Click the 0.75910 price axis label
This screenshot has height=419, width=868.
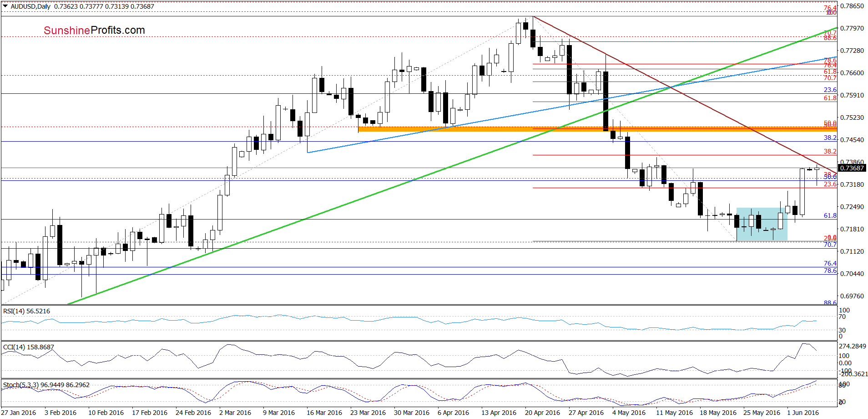(x=852, y=95)
